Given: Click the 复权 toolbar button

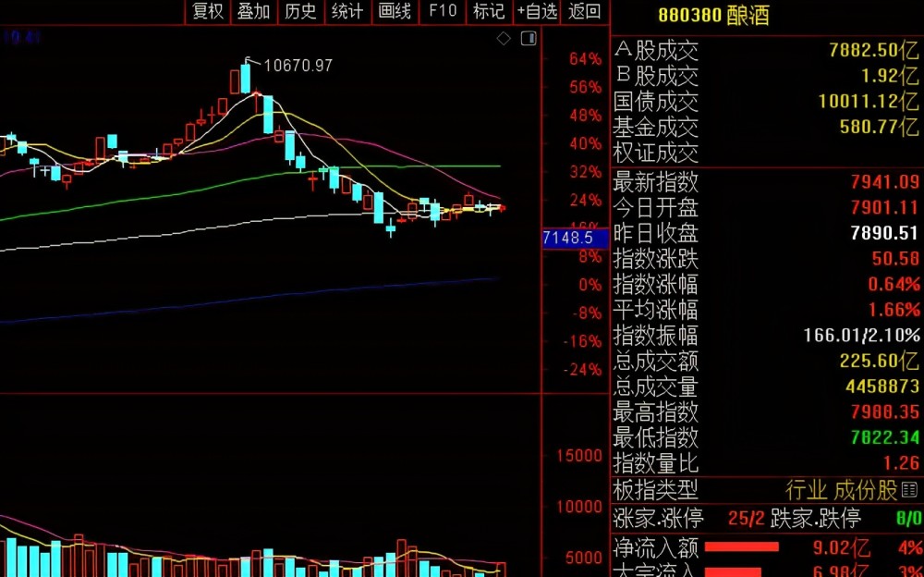Looking at the screenshot, I should pyautogui.click(x=208, y=11).
